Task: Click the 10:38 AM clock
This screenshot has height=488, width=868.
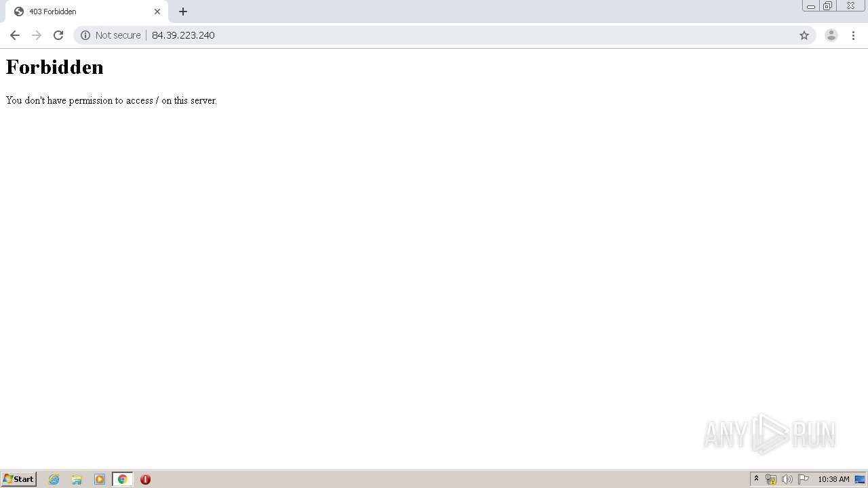Action: [x=833, y=479]
